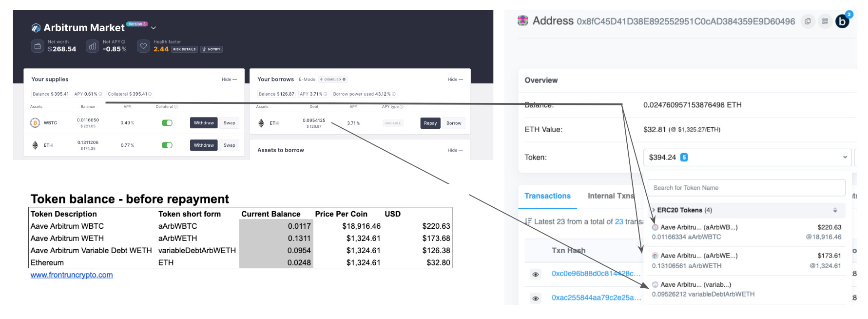This screenshot has height=319, width=868.
Task: Select the Aave Arbitrum aArbWBTC token entry
Action: point(747,232)
